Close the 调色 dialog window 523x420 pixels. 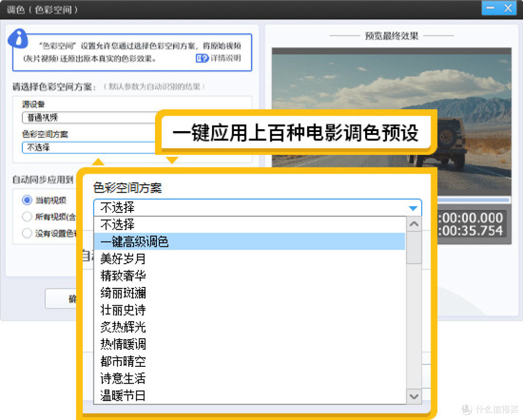[x=508, y=8]
